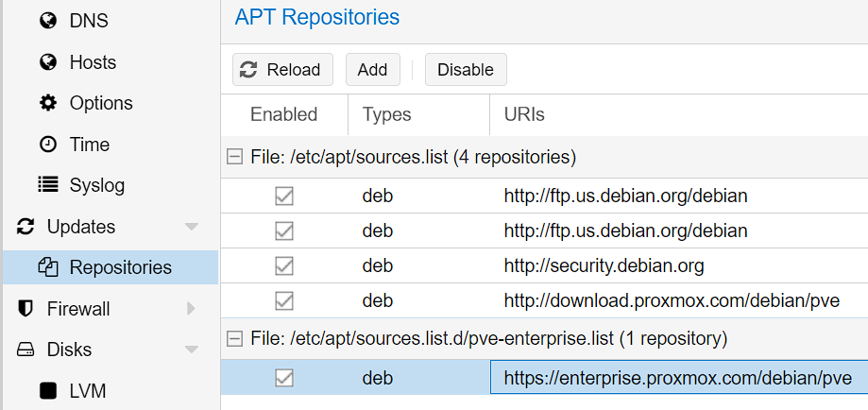
Task: Toggle Enabled checkbox for enterprise.proxmox.com row
Action: (284, 378)
